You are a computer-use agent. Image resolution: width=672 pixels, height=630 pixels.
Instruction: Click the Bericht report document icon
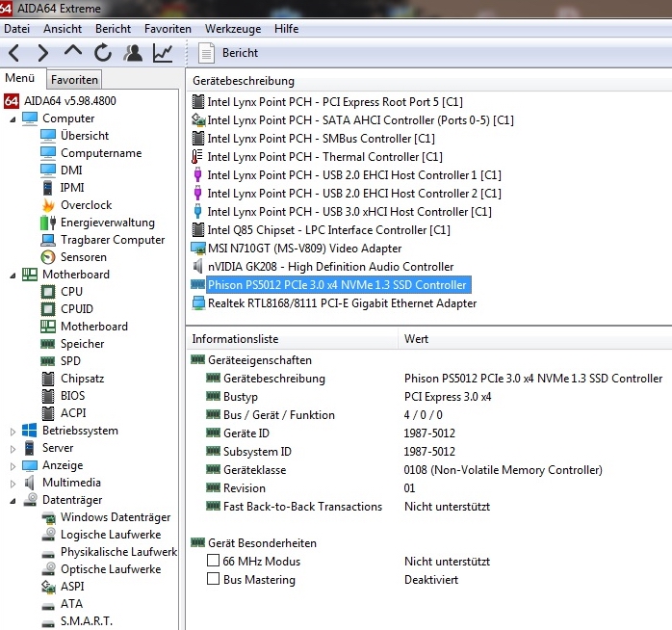[x=206, y=53]
